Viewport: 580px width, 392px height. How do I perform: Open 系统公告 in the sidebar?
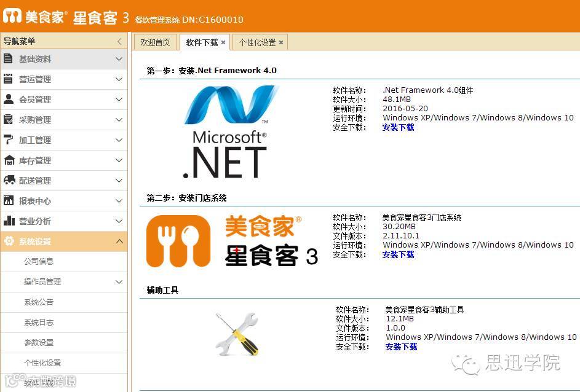(39, 302)
